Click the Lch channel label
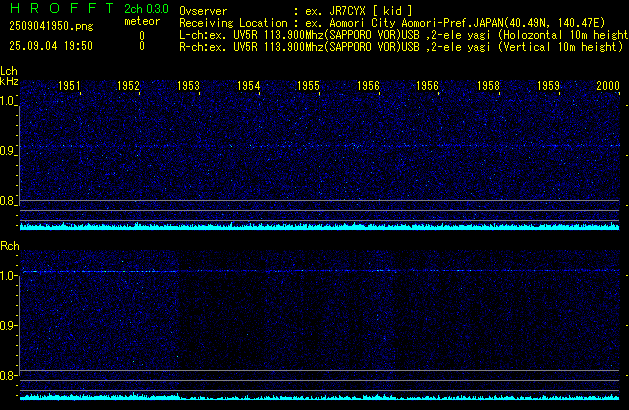Viewport: 629px width, 410px height. point(9,71)
